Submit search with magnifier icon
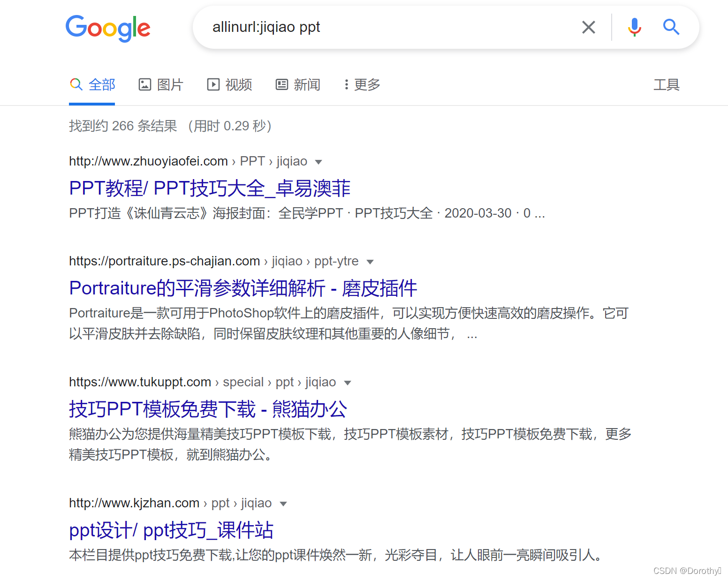Screen dimensions: 728x580 pos(671,27)
